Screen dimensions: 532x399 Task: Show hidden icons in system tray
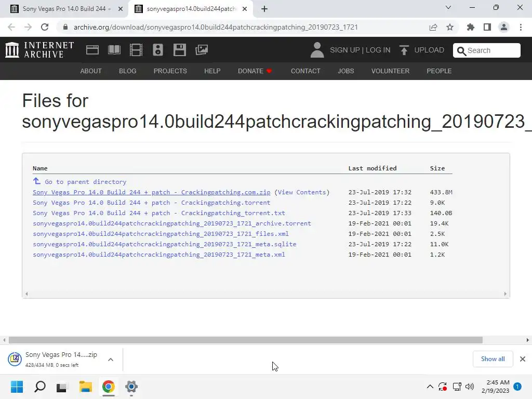(x=430, y=387)
